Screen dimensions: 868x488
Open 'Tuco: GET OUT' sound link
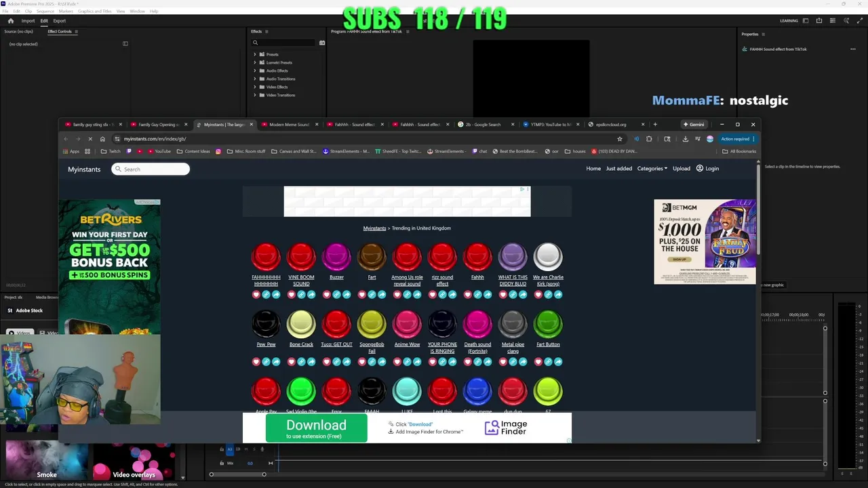[x=336, y=344]
